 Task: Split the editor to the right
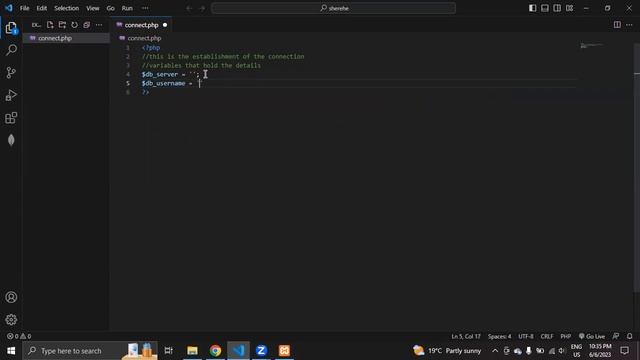click(617, 25)
